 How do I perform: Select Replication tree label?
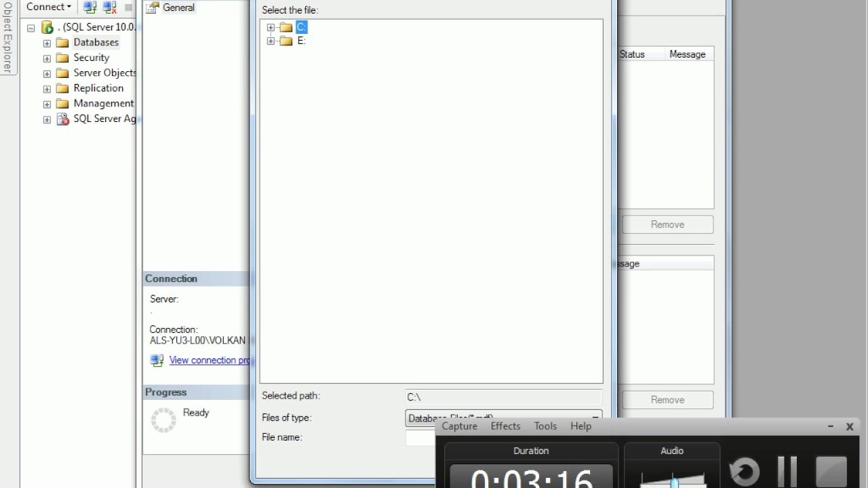point(98,88)
